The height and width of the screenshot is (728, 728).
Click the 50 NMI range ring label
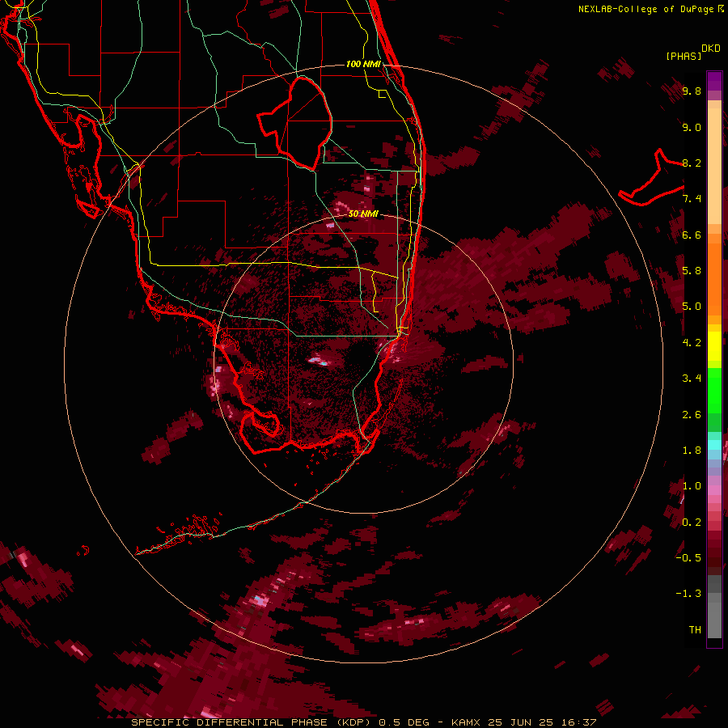coord(363,214)
